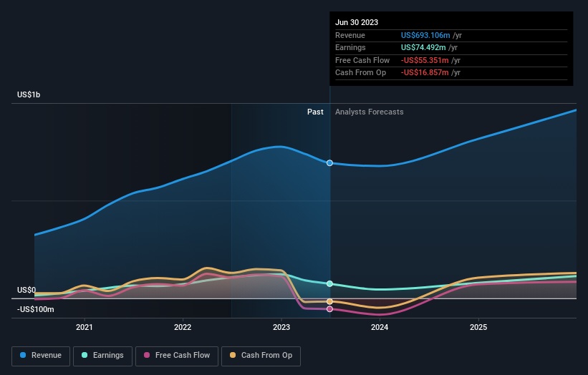Select the teal Earnings data point marker
Viewport: 588px width, 375px height.
pyautogui.click(x=329, y=283)
